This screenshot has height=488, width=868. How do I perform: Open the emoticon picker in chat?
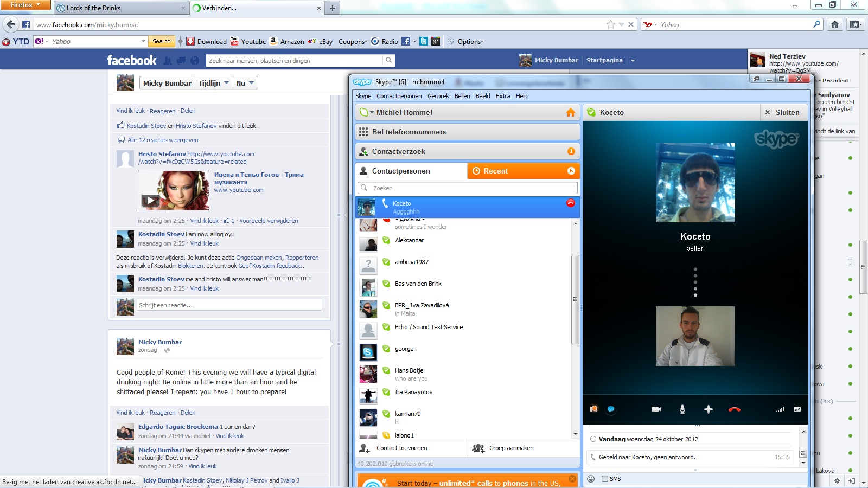[591, 479]
